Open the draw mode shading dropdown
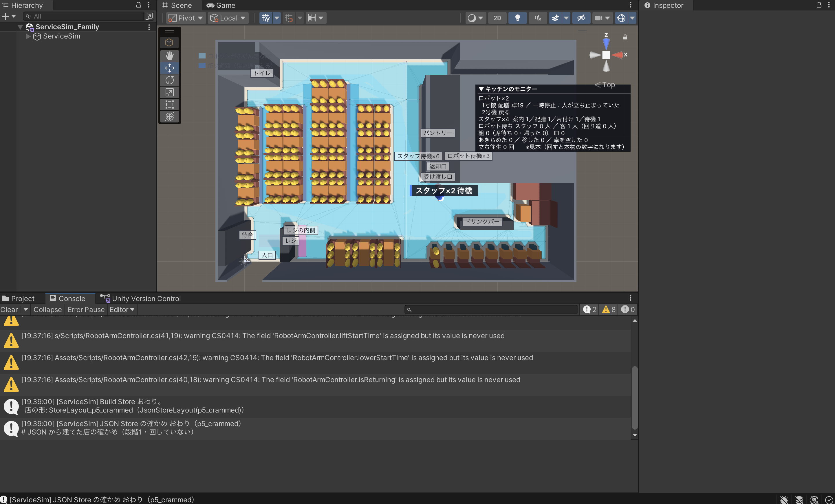835x504 pixels. click(475, 18)
